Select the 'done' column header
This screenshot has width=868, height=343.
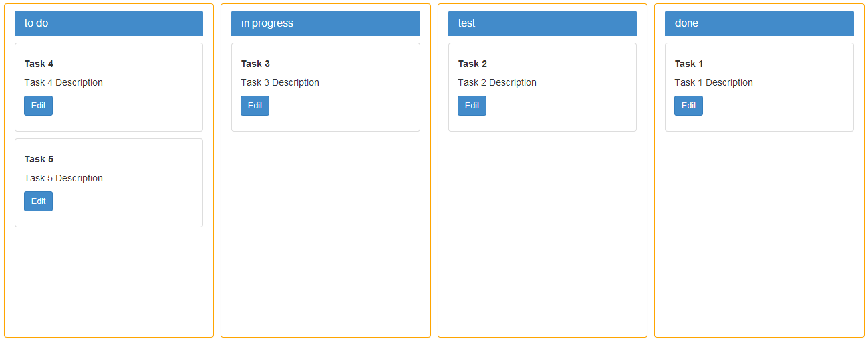pos(759,23)
